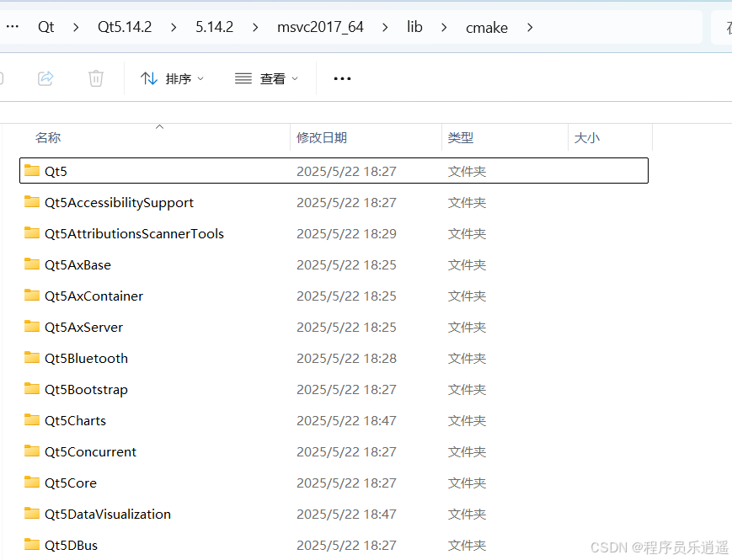This screenshot has width=732, height=560.
Task: Click the 18:28 date of Qt5Bluetooth
Action: [346, 359]
